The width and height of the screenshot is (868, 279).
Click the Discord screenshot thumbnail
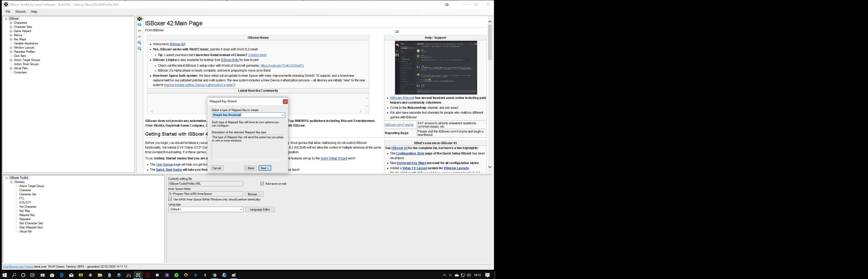(x=436, y=68)
